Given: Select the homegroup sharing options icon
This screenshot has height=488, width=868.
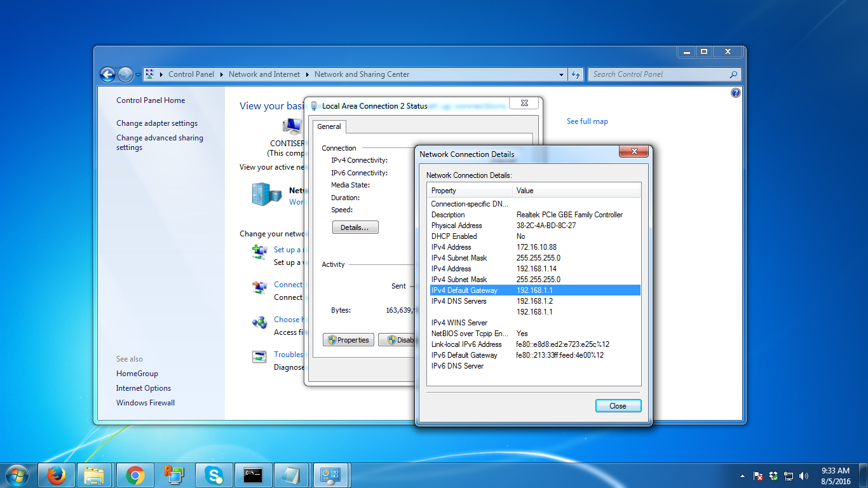Looking at the screenshot, I should (x=259, y=322).
